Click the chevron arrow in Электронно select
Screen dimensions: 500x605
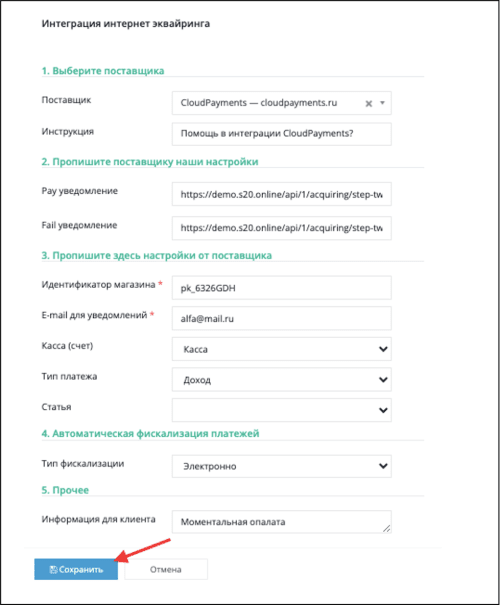click(x=383, y=466)
